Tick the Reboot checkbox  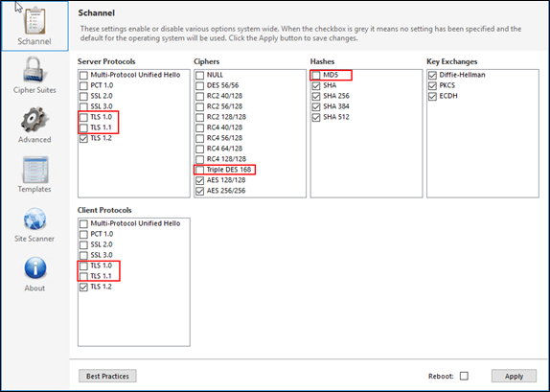[x=464, y=376]
